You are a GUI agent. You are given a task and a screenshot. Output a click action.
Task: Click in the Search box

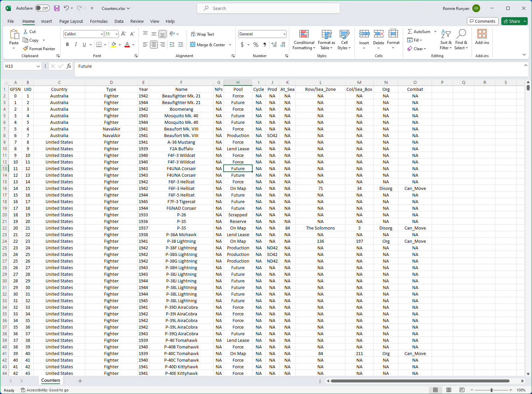(x=268, y=8)
